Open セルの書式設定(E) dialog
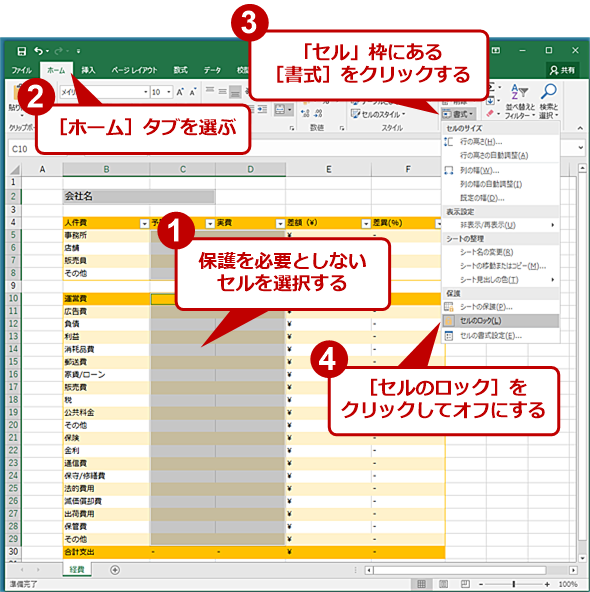The height and width of the screenshot is (592, 590). (x=501, y=336)
